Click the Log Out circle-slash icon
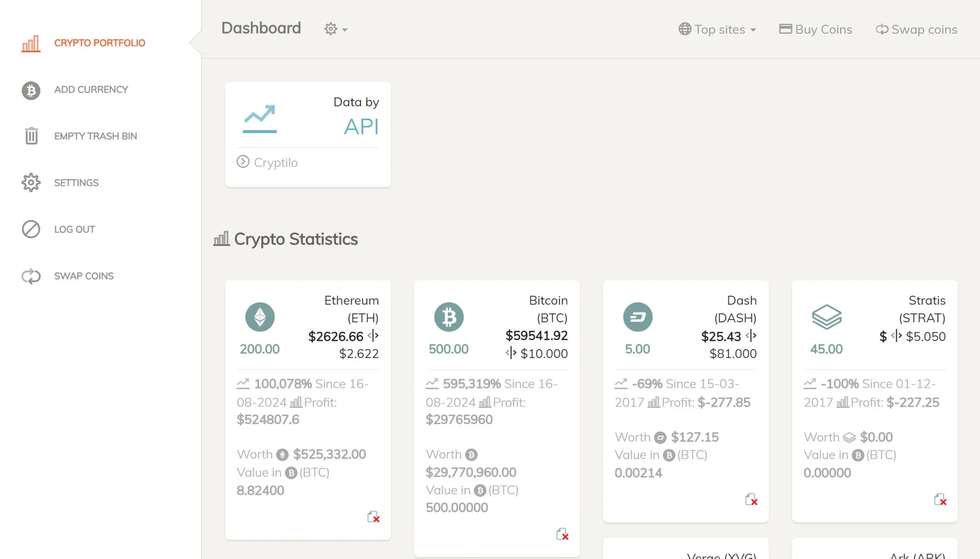 [x=31, y=229]
